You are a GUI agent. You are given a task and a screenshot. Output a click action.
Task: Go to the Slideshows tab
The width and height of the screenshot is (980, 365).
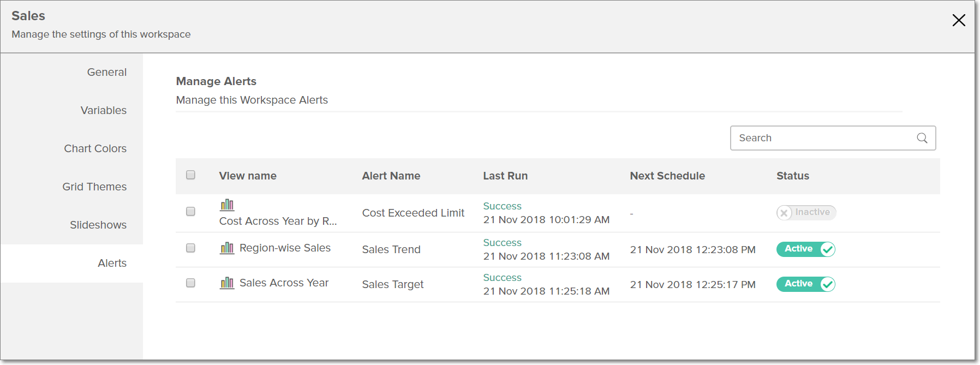[x=98, y=225]
